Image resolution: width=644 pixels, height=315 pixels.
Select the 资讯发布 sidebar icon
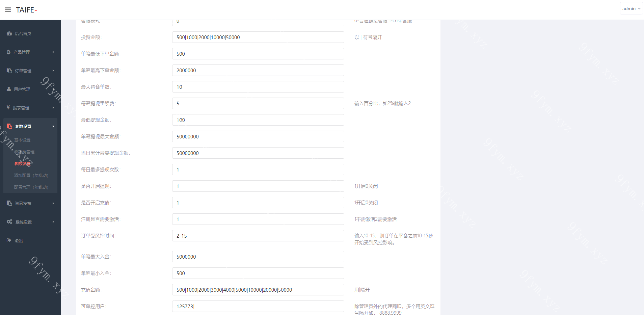[x=9, y=203]
